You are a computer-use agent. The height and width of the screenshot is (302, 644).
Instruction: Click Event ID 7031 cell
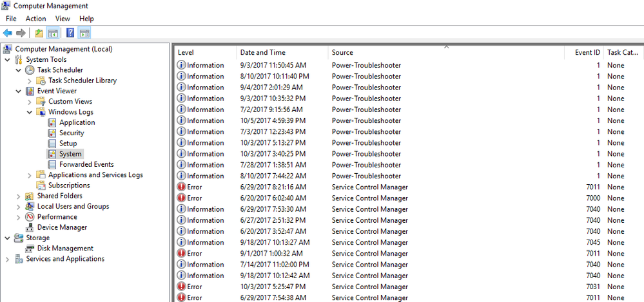coord(593,287)
